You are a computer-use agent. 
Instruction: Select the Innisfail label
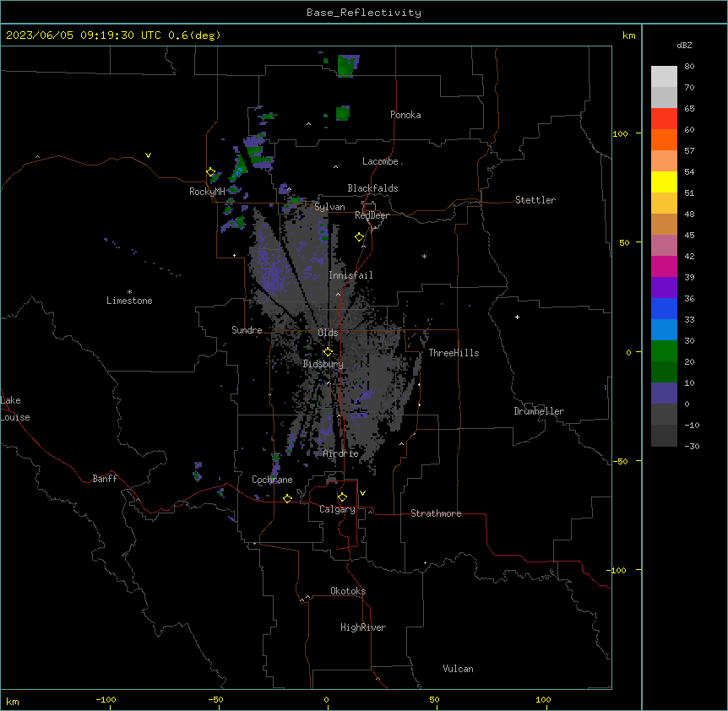pos(350,275)
